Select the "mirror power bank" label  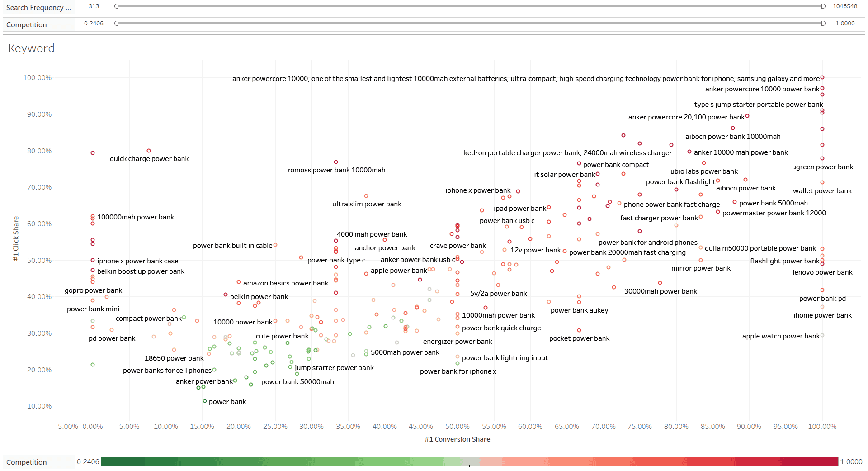click(701, 268)
